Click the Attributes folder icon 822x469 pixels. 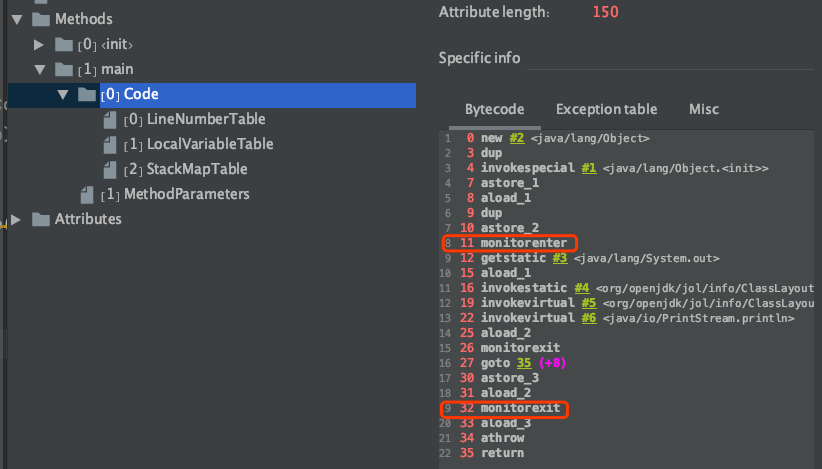tap(41, 219)
